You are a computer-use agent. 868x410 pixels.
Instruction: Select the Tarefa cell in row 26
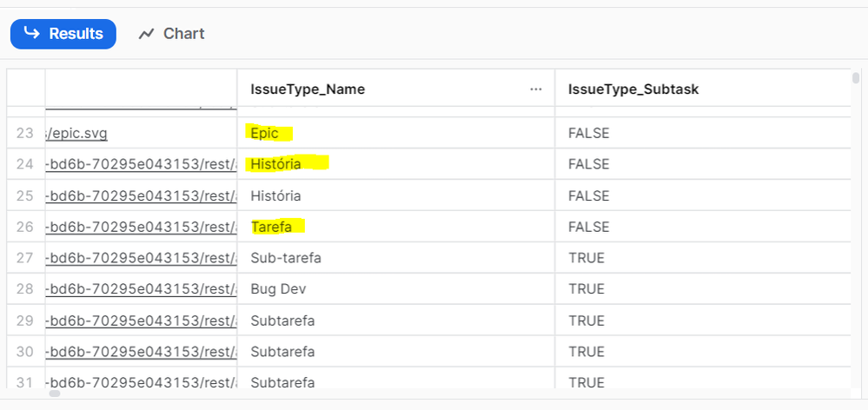396,227
